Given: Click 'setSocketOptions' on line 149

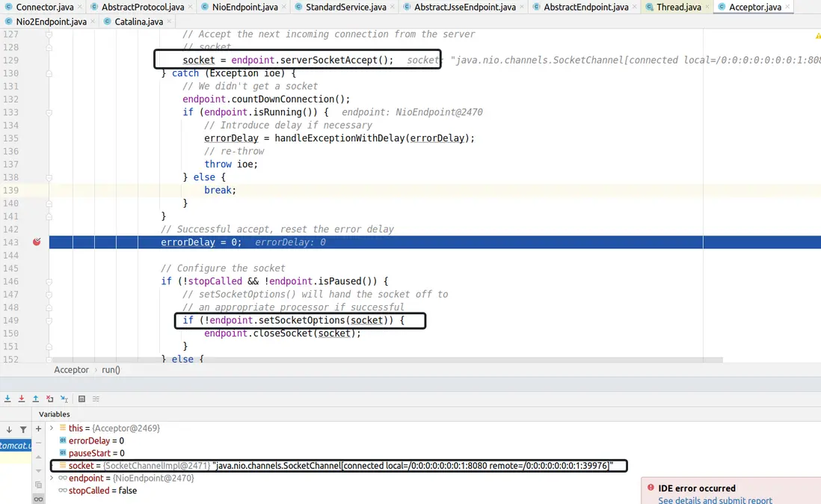Looking at the screenshot, I should [301, 320].
